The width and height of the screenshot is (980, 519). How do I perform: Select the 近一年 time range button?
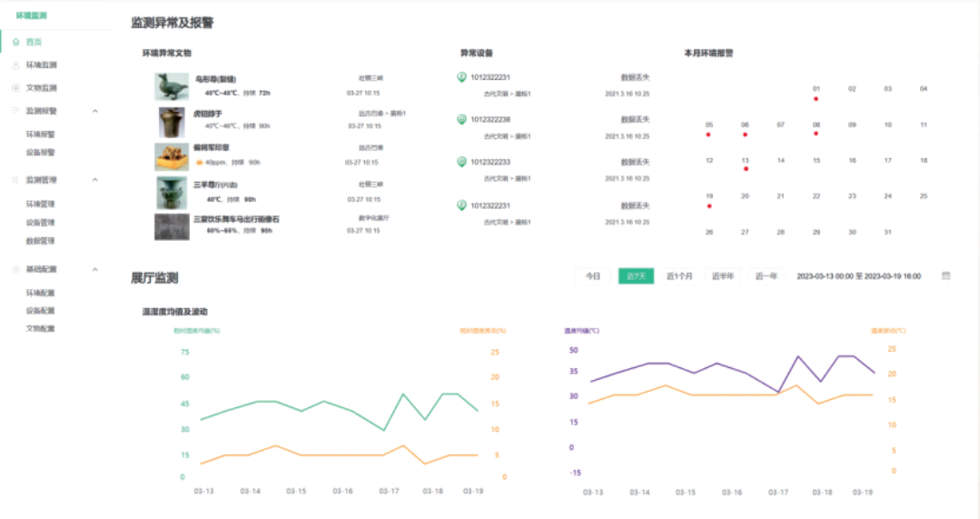pyautogui.click(x=767, y=276)
